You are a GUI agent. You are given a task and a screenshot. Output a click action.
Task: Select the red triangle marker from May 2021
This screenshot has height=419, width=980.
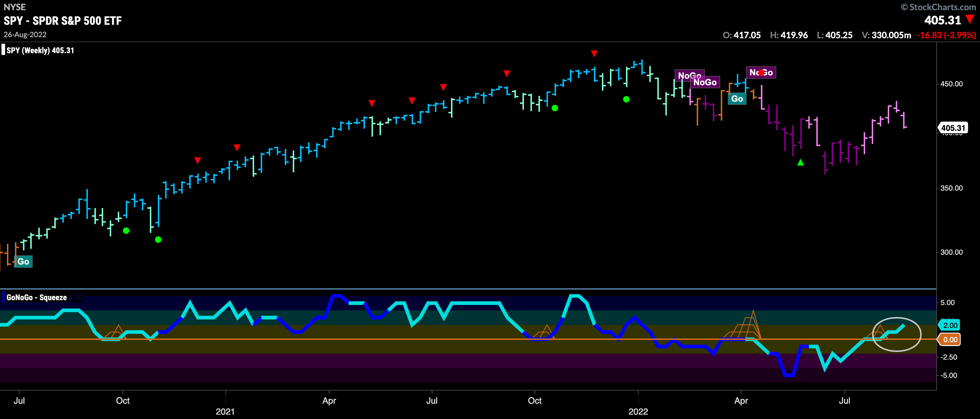pyautogui.click(x=372, y=103)
